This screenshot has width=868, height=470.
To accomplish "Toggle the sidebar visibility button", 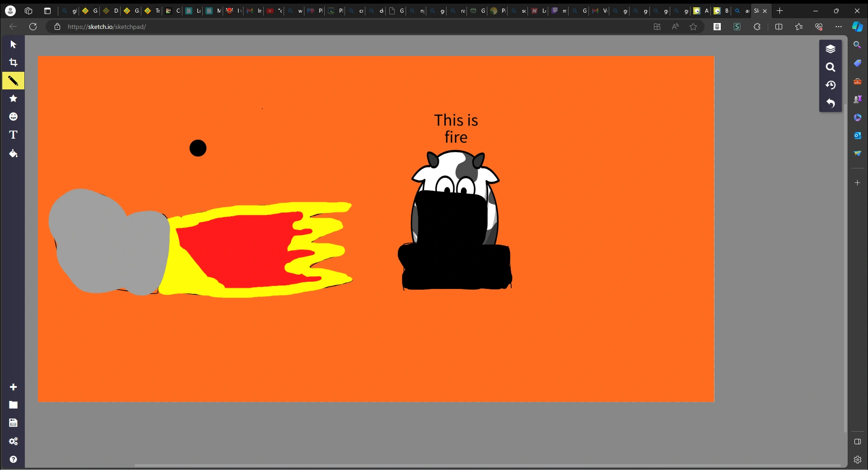I will coord(857,442).
